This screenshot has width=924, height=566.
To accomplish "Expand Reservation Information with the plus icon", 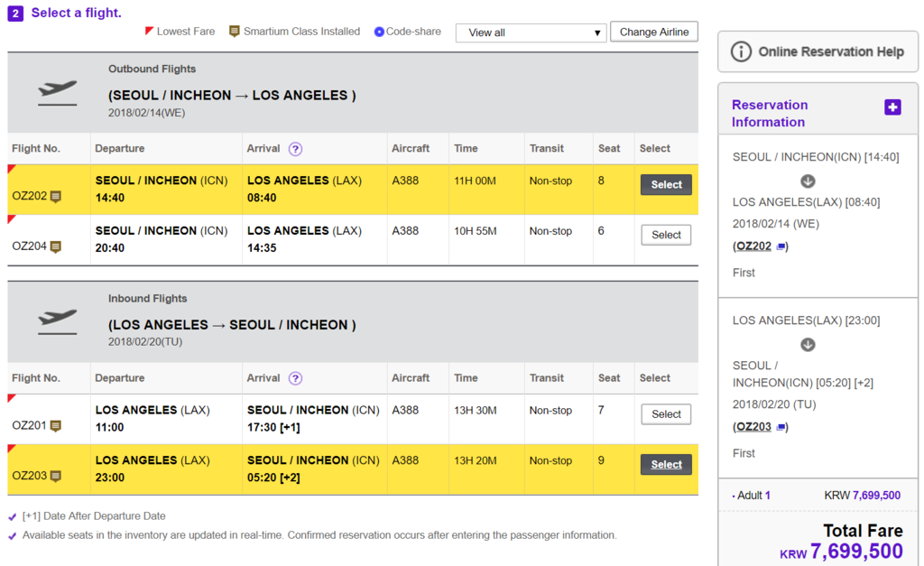I will 892,107.
